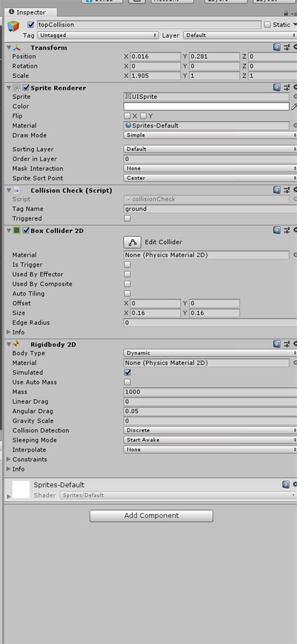
Task: Click the Box Collider 2D component icon
Action: point(17,231)
